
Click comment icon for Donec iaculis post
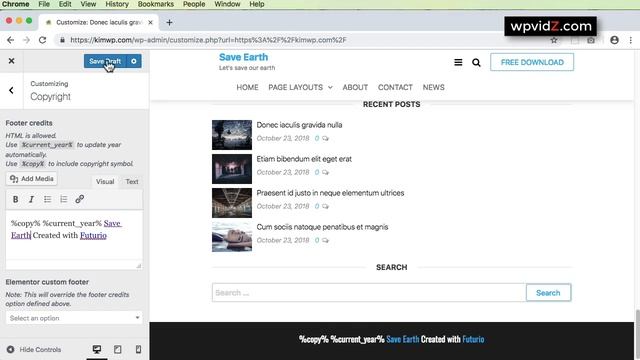click(325, 138)
